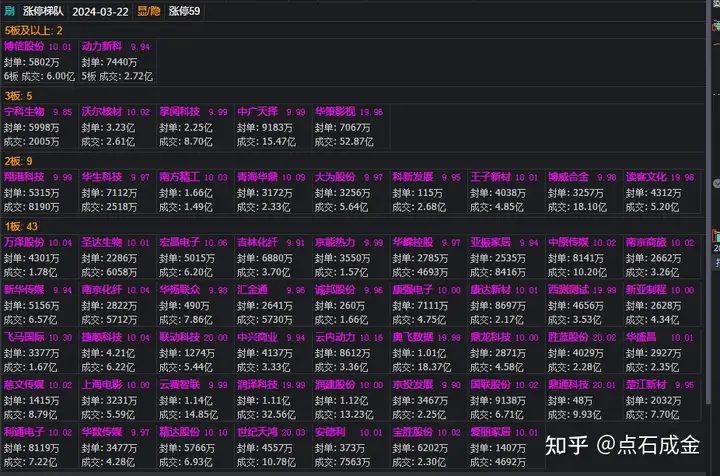
Task: Select the 1板: 43 section header
Action: (21, 226)
